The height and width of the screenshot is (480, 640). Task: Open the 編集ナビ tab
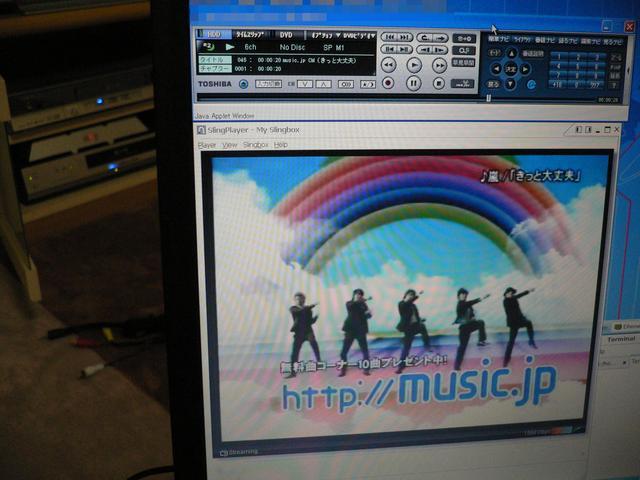(590, 41)
